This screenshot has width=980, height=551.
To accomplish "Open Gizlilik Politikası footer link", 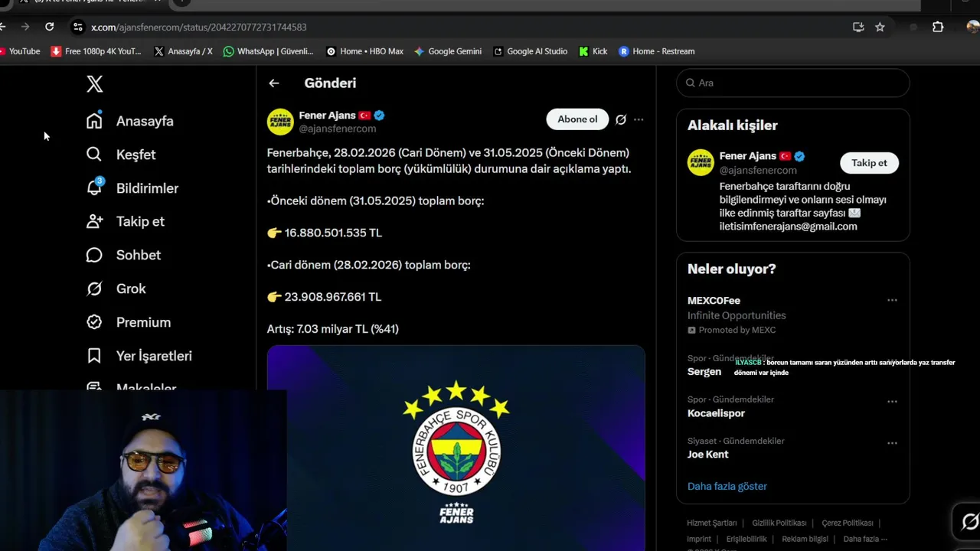I will tap(779, 523).
